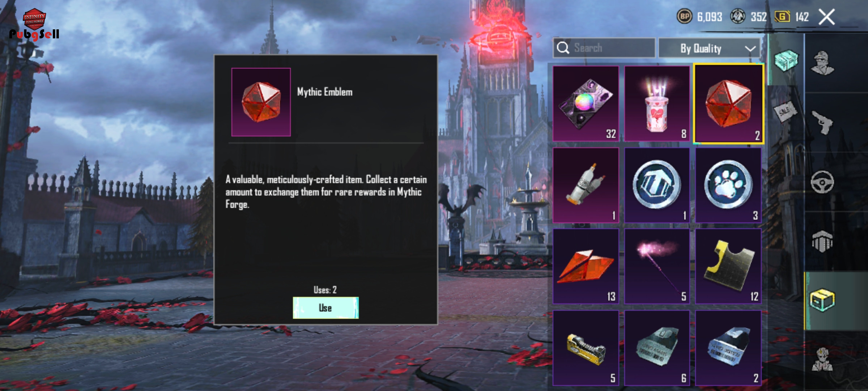Viewport: 868px width, 391px height.
Task: Click the teal treasure crate icon
Action: 786,60
